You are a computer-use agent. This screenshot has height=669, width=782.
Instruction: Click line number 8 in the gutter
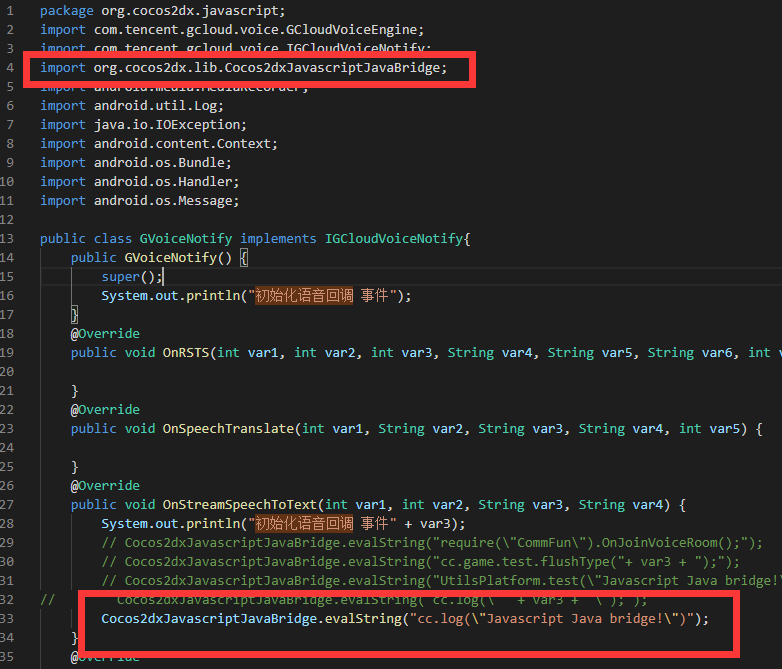coord(10,144)
